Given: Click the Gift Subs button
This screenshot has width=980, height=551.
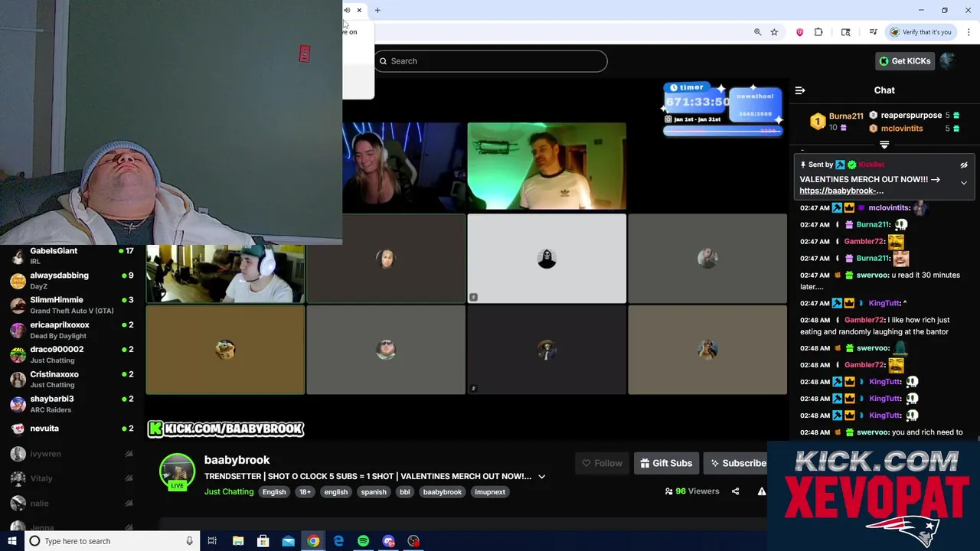Looking at the screenshot, I should tap(666, 463).
